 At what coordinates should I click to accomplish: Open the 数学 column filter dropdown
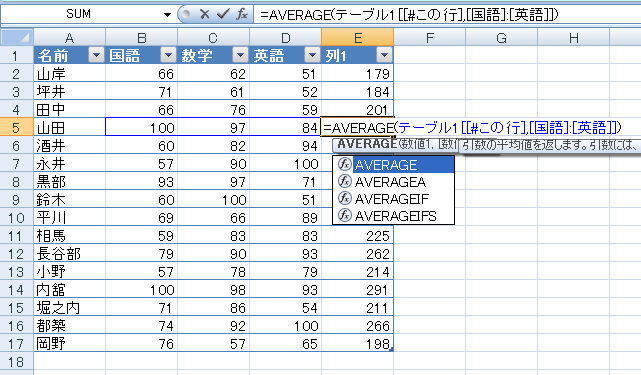[240, 55]
